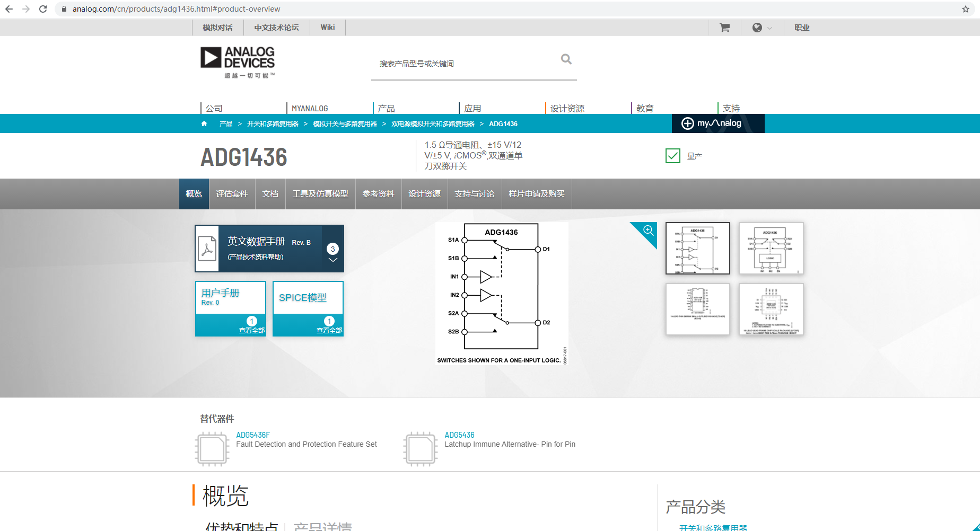980x531 pixels.
Task: Open the 支持 navigation menu
Action: click(732, 108)
